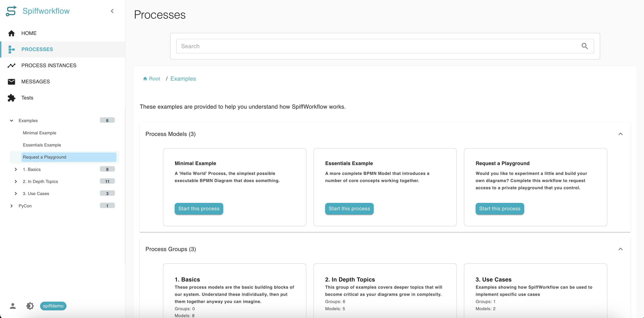The height and width of the screenshot is (318, 644).
Task: Select 1. Basics in the tree
Action: coord(32,169)
